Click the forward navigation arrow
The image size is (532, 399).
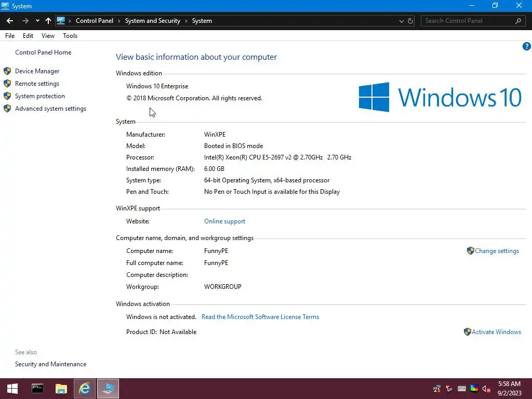(25, 21)
